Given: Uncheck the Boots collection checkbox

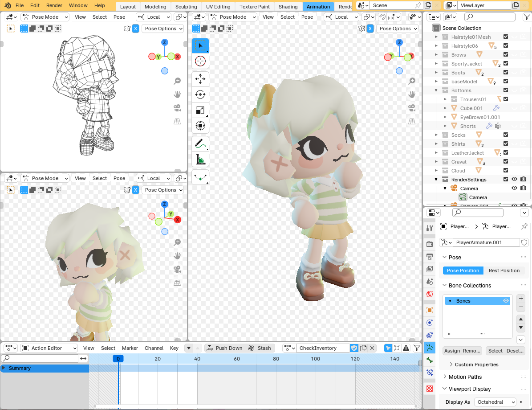Looking at the screenshot, I should click(506, 72).
